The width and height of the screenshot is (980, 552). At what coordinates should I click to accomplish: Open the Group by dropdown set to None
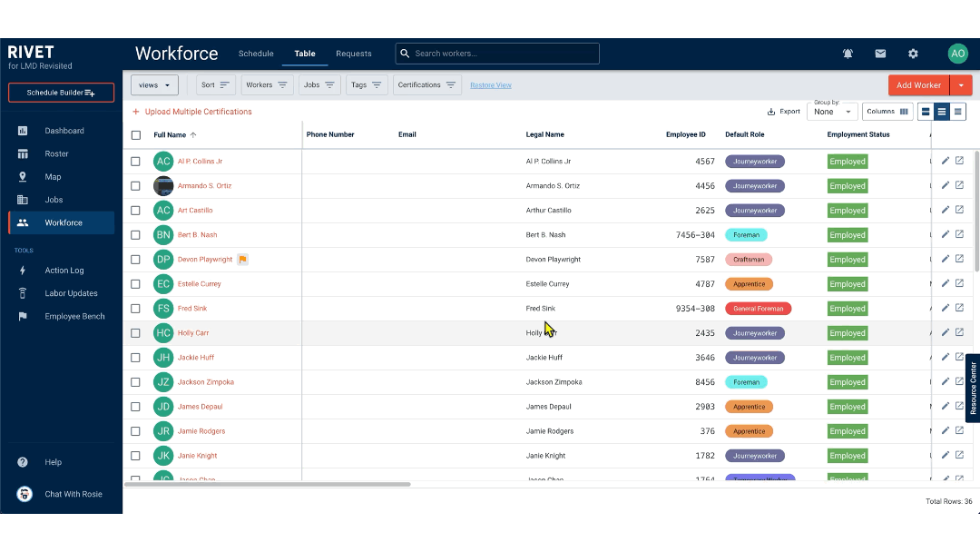click(831, 112)
